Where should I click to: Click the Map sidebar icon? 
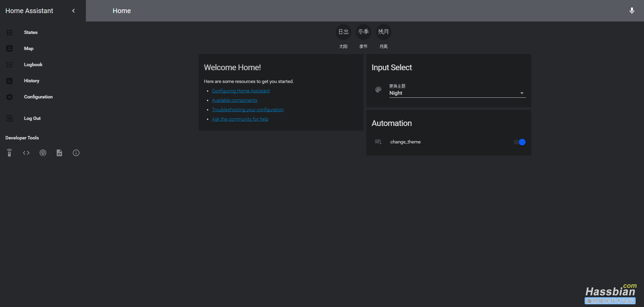(9, 49)
